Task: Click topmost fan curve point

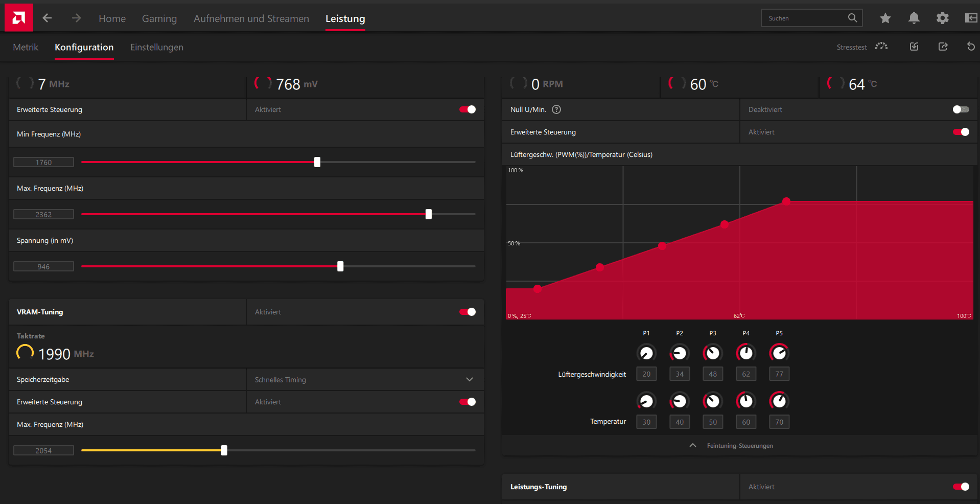Action: click(x=786, y=201)
